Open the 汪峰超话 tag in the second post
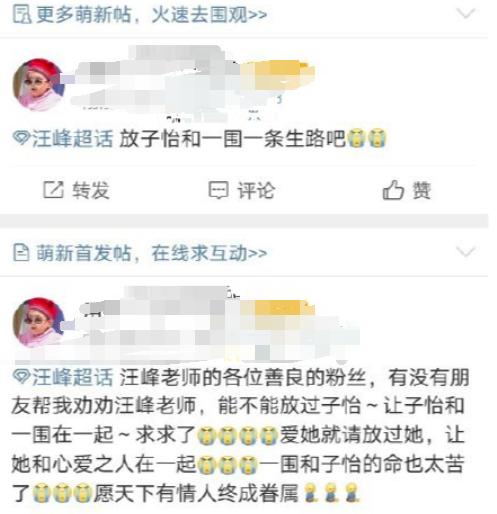 [x=72, y=377]
